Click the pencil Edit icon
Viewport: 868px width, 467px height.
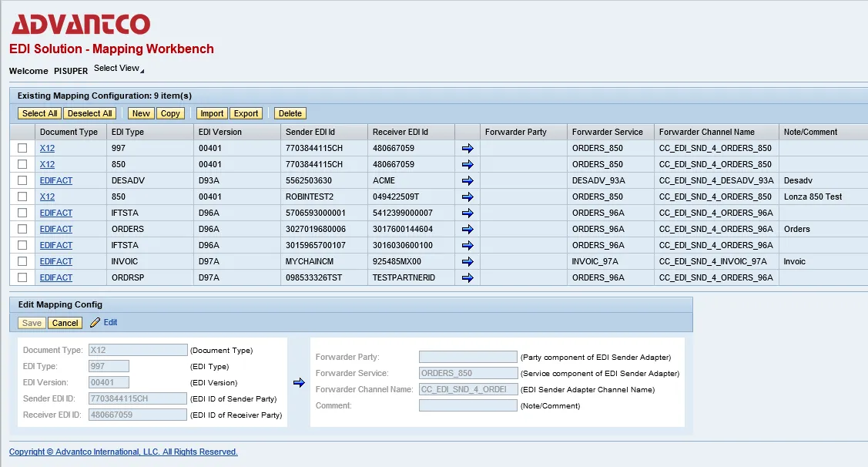[96, 322]
